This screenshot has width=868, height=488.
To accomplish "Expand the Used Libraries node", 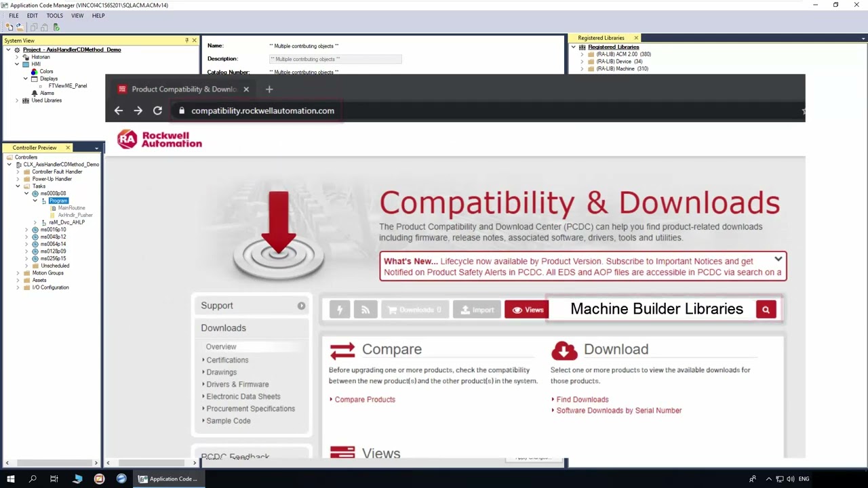I will pyautogui.click(x=17, y=100).
